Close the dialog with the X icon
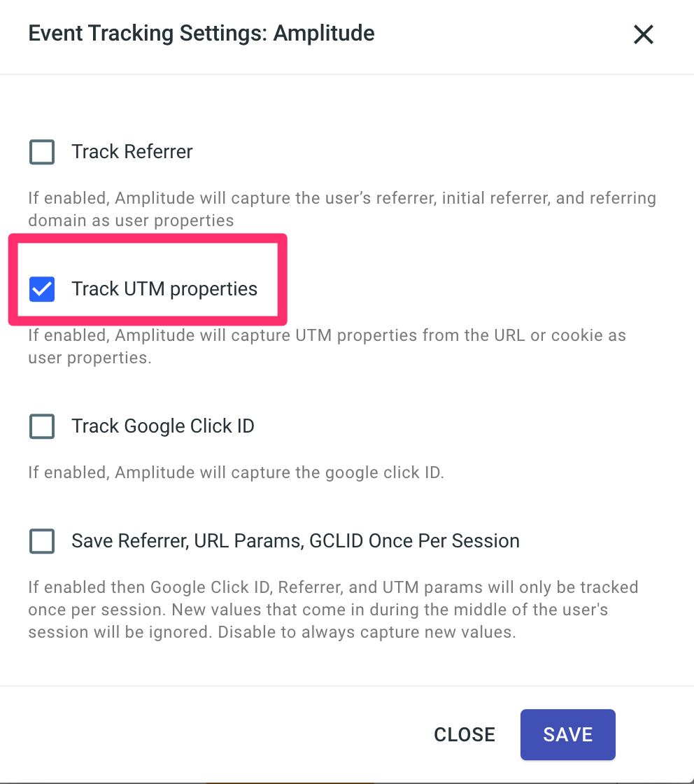 [x=643, y=34]
